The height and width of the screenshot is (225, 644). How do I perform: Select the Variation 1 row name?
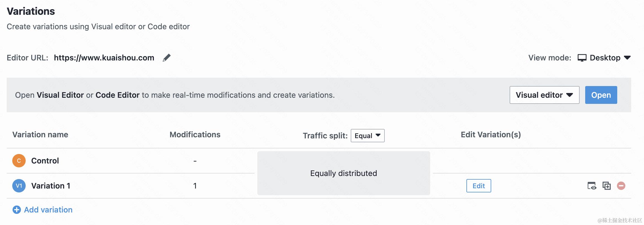pyautogui.click(x=51, y=186)
